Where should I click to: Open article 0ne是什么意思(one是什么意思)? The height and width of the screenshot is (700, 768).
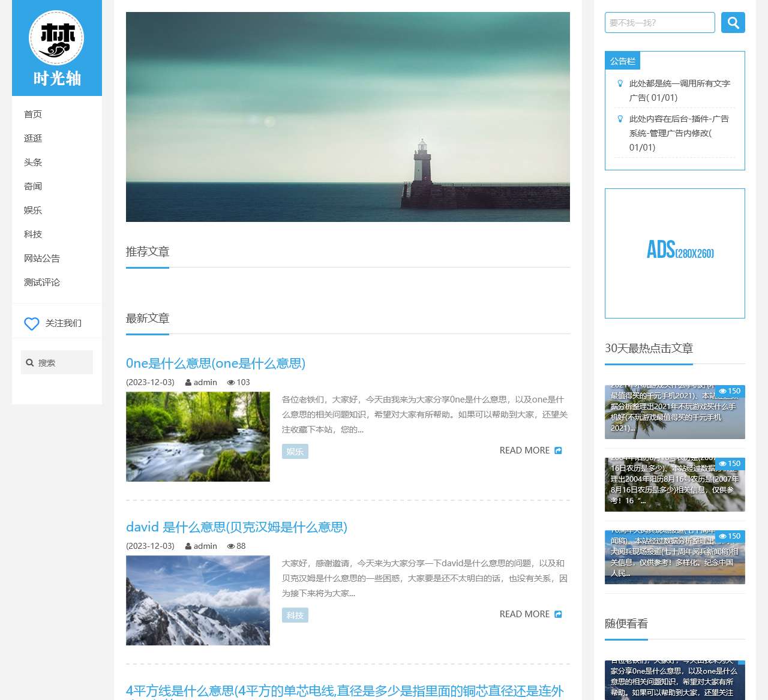[215, 363]
